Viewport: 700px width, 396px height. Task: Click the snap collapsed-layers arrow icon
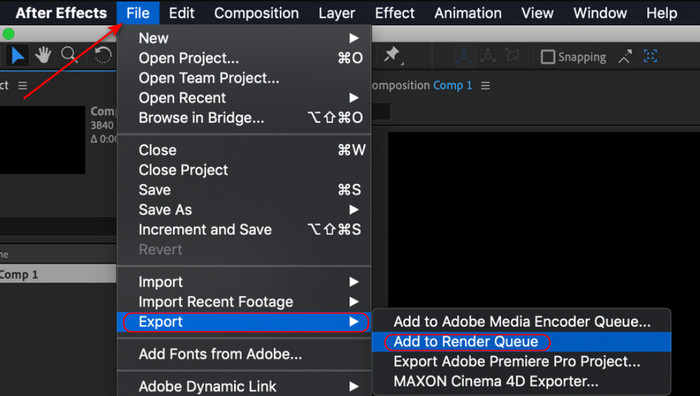[x=625, y=57]
